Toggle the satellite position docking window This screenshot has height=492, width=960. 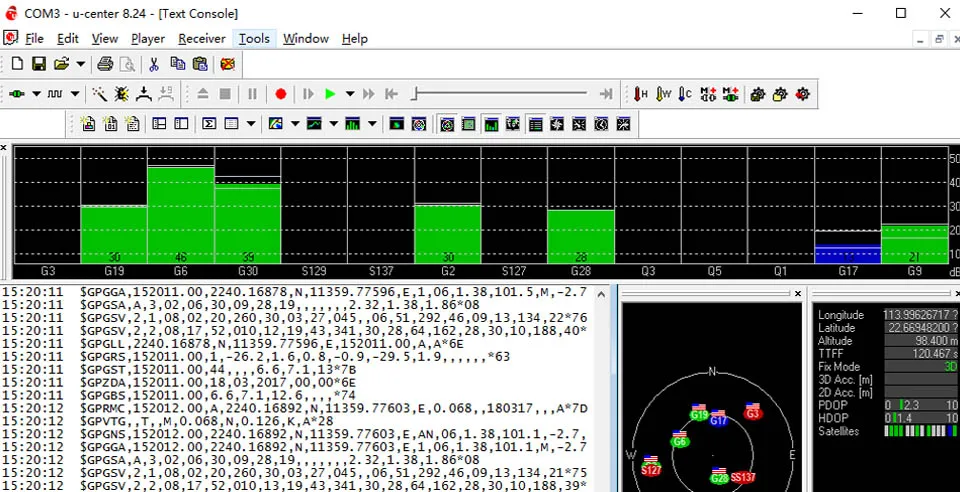pyautogui.click(x=447, y=124)
